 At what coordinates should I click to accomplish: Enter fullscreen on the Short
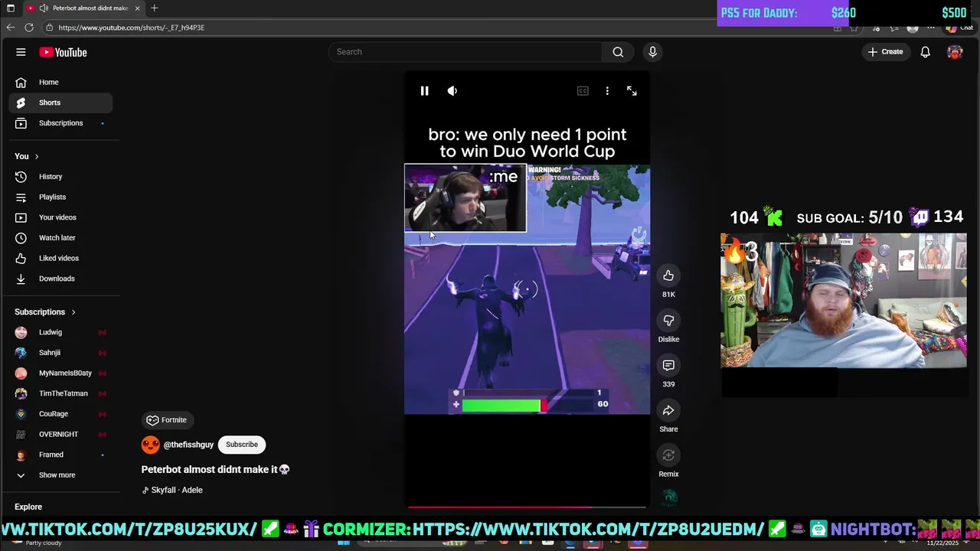[x=632, y=91]
